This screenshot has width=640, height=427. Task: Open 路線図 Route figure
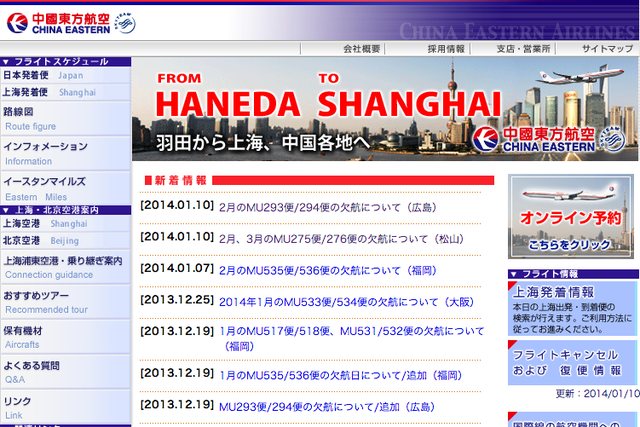pyautogui.click(x=65, y=119)
